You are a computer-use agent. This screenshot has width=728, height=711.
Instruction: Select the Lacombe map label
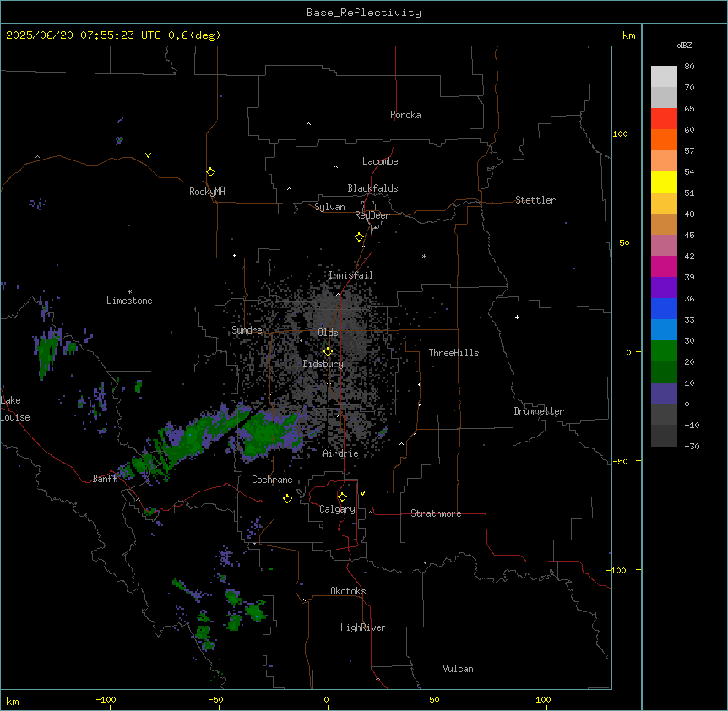tap(380, 161)
